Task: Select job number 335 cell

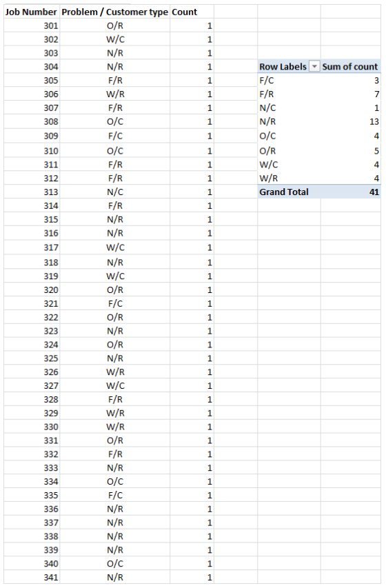Action: tap(32, 495)
